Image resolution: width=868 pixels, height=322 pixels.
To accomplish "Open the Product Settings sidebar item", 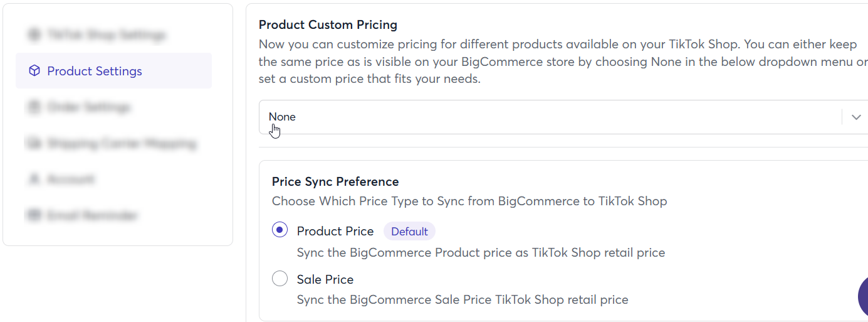I will 114,71.
